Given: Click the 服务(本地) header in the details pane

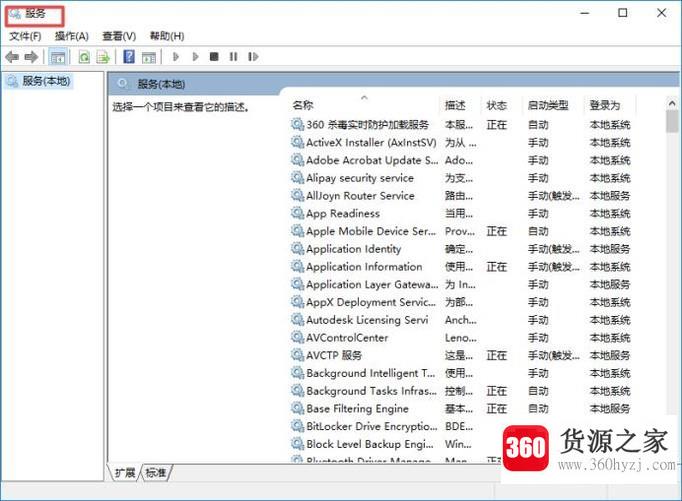Looking at the screenshot, I should click(x=161, y=84).
